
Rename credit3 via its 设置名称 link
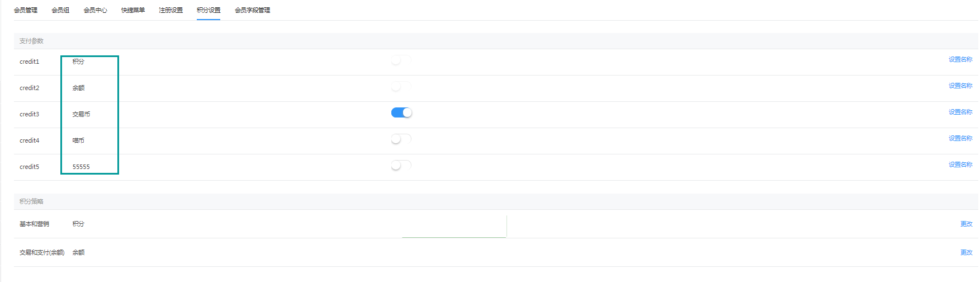[x=960, y=112]
